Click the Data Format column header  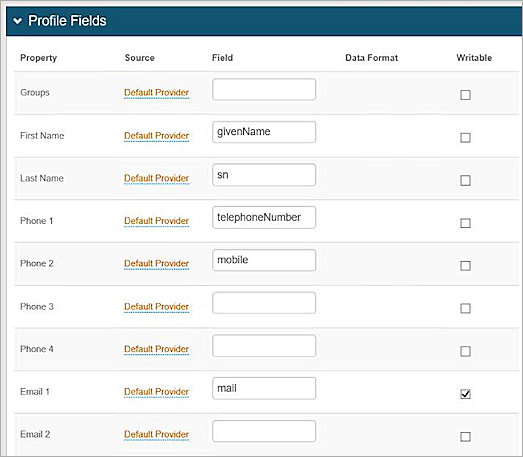pos(372,58)
